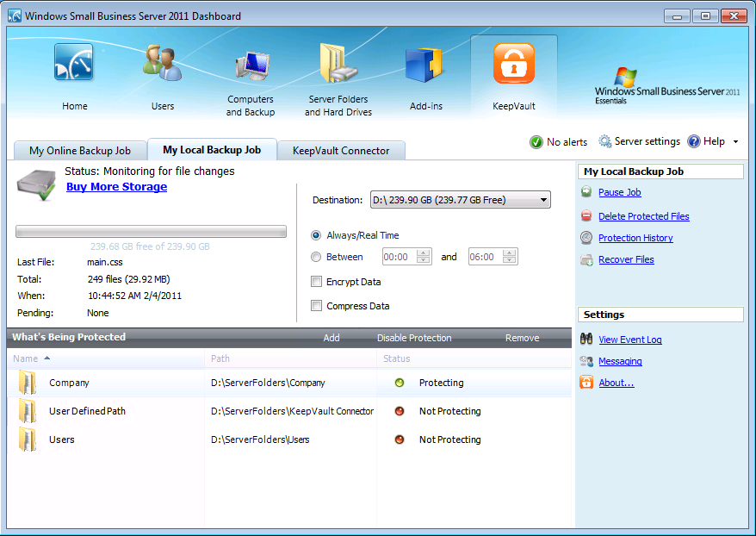Adjust the 06:00 end time spinner
756x536 pixels.
pos(509,257)
